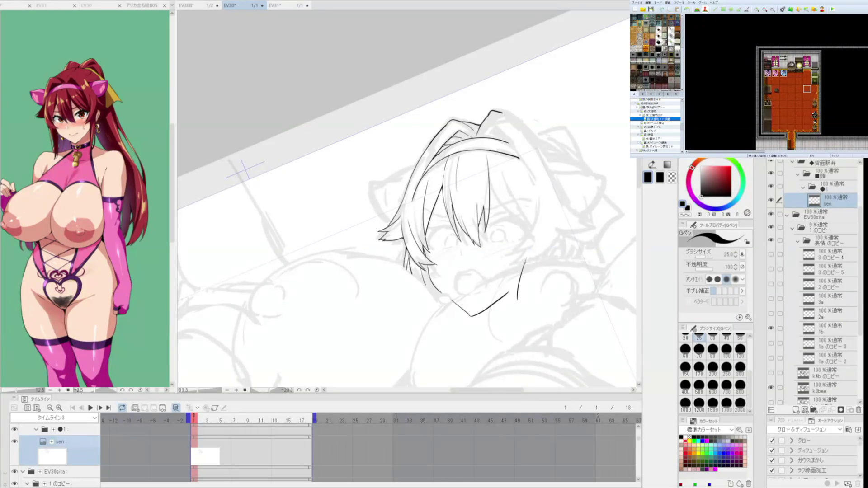Hide the sen layer in timeline
This screenshot has width=868, height=488.
pos(14,441)
